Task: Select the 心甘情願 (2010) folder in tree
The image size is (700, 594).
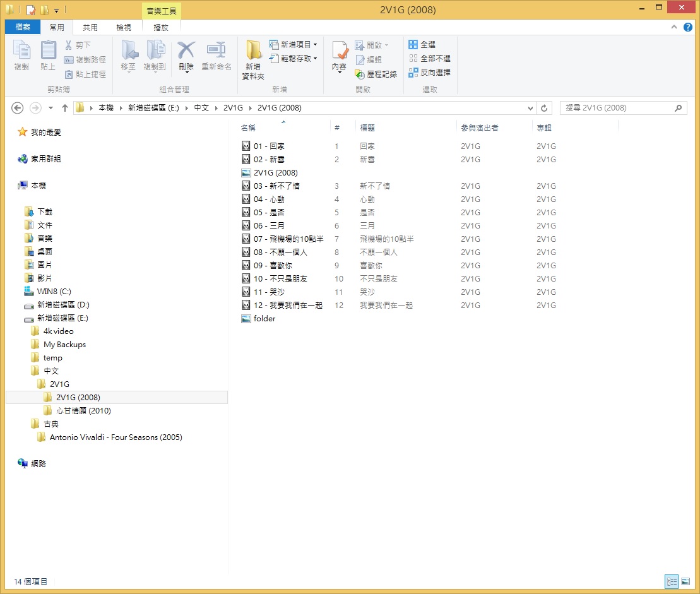Action: 83,411
